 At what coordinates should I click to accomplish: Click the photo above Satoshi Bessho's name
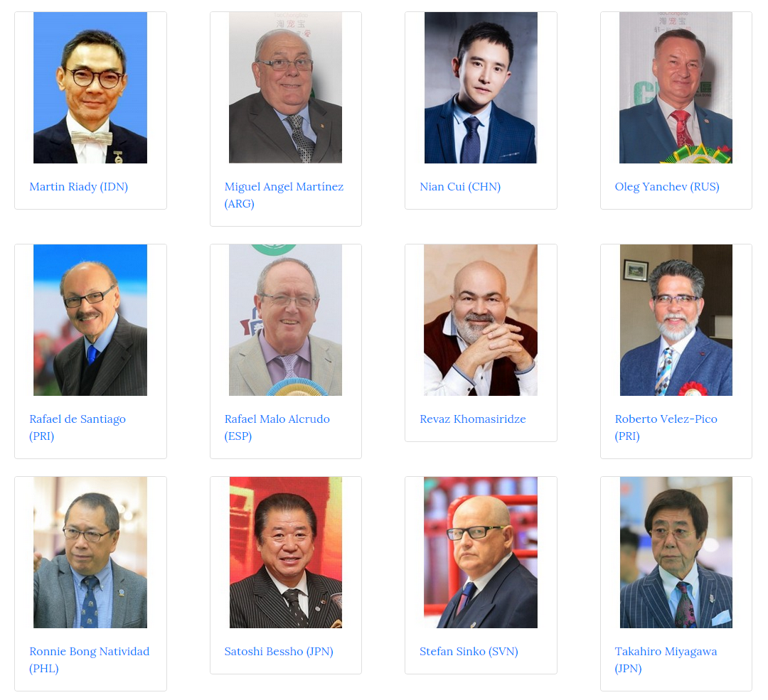286,553
